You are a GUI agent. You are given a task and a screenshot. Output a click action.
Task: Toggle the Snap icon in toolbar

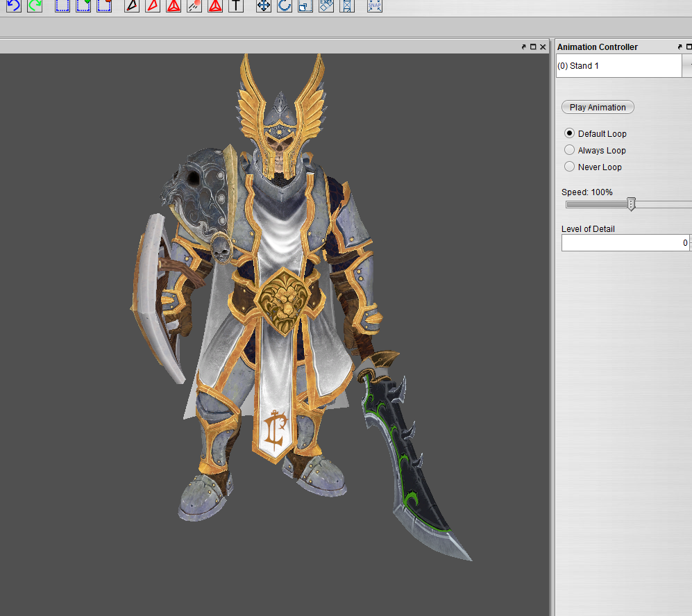(x=375, y=6)
